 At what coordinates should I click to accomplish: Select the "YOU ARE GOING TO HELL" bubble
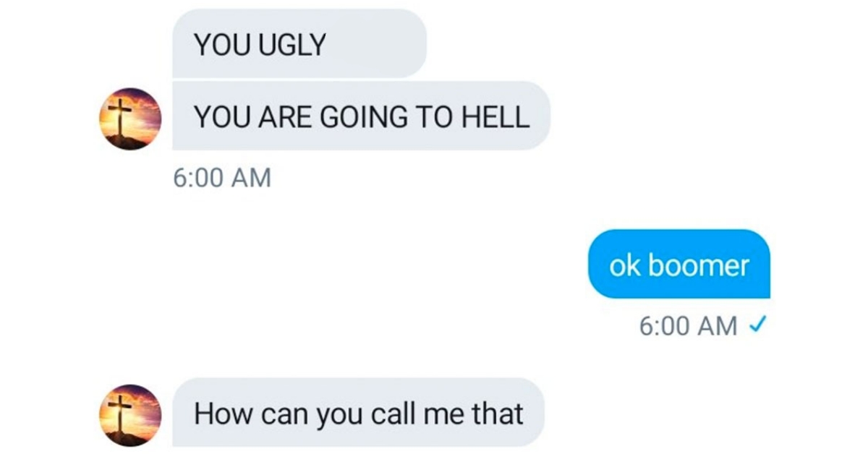[361, 116]
